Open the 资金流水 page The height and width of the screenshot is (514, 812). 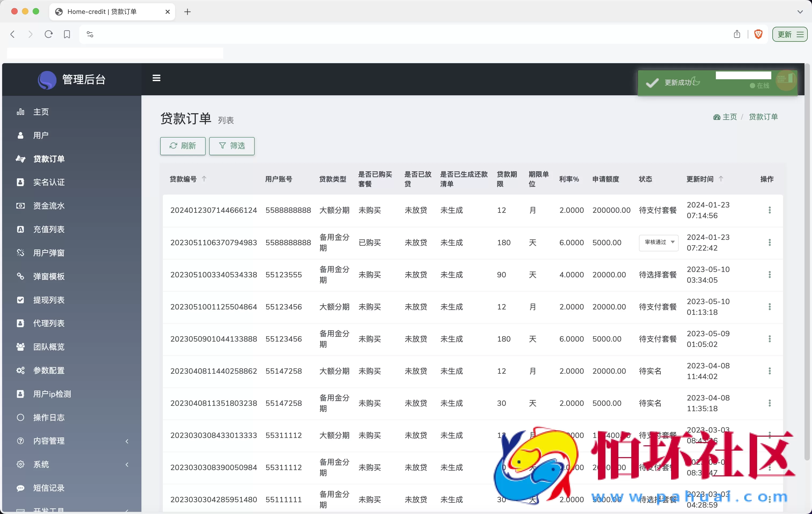point(50,206)
